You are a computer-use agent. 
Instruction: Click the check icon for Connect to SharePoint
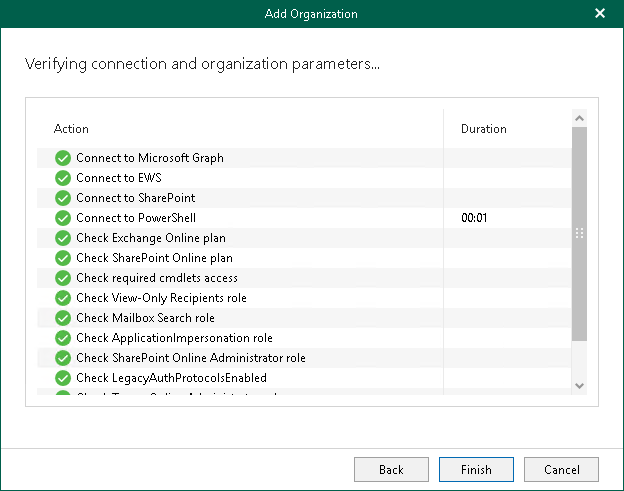click(63, 198)
